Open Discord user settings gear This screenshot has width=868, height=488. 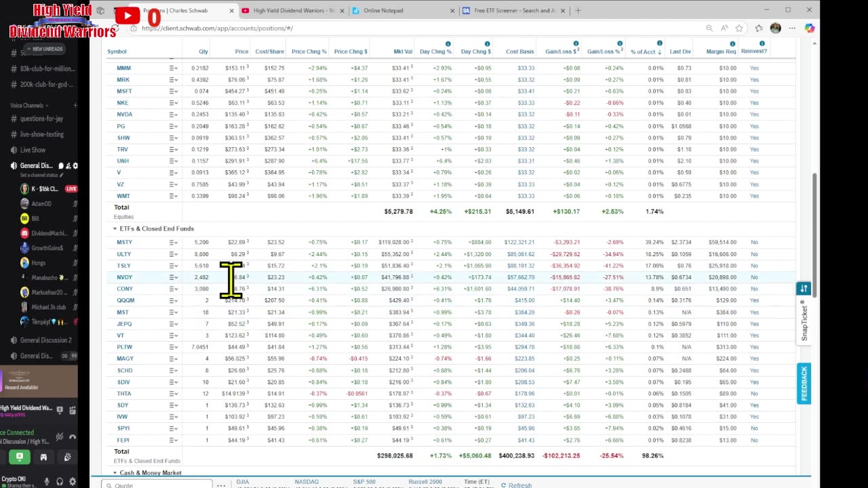click(x=73, y=482)
